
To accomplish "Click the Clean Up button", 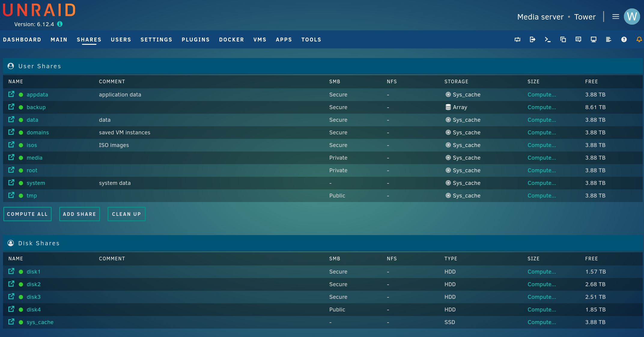I will point(126,214).
